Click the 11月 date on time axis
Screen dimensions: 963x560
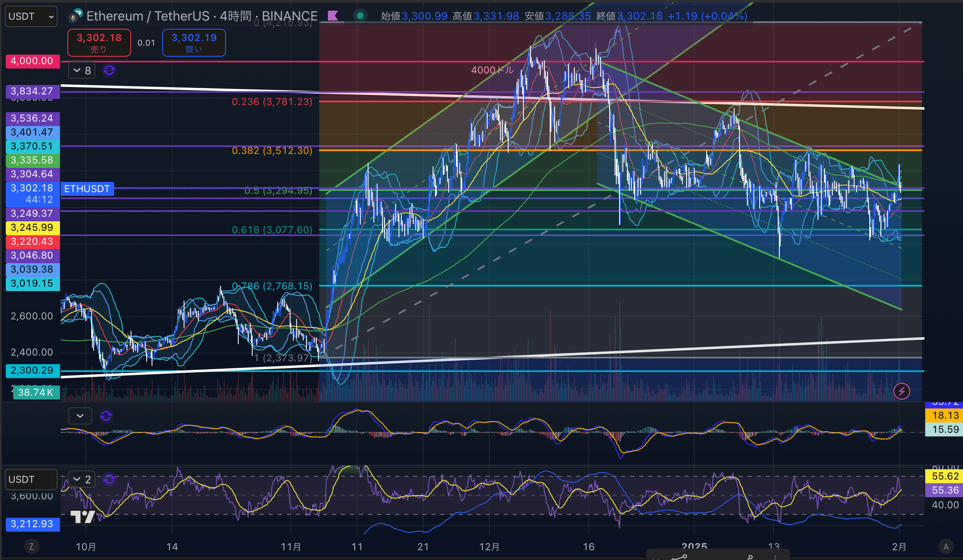click(x=291, y=547)
